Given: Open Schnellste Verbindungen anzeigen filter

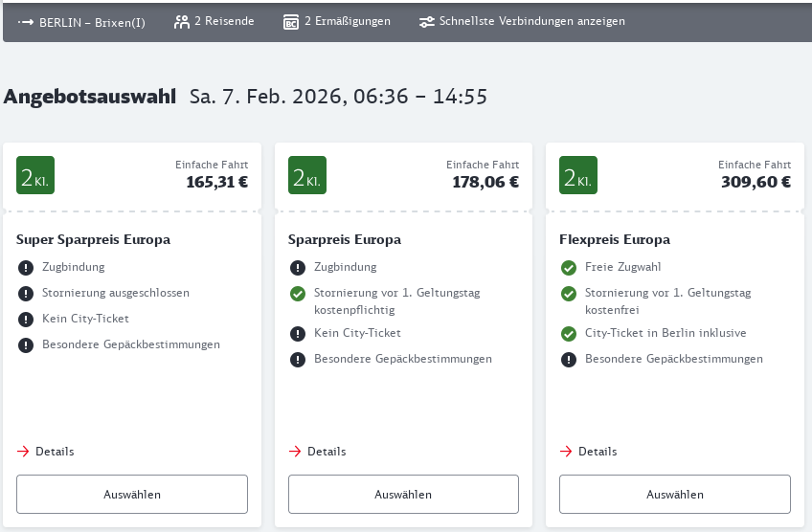Looking at the screenshot, I should pyautogui.click(x=531, y=21).
